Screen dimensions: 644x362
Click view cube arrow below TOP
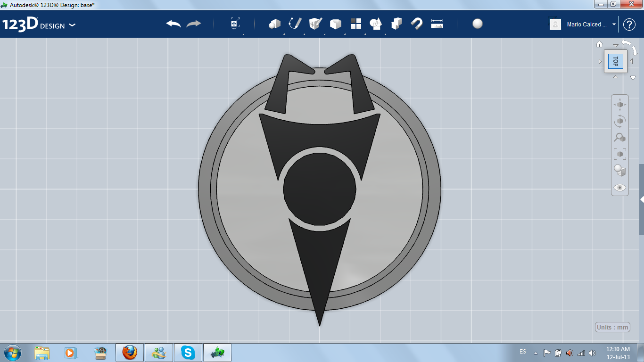coord(616,77)
